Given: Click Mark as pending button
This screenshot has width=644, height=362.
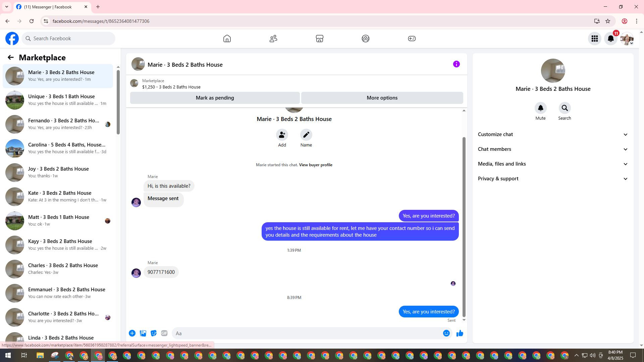Looking at the screenshot, I should coord(215,98).
